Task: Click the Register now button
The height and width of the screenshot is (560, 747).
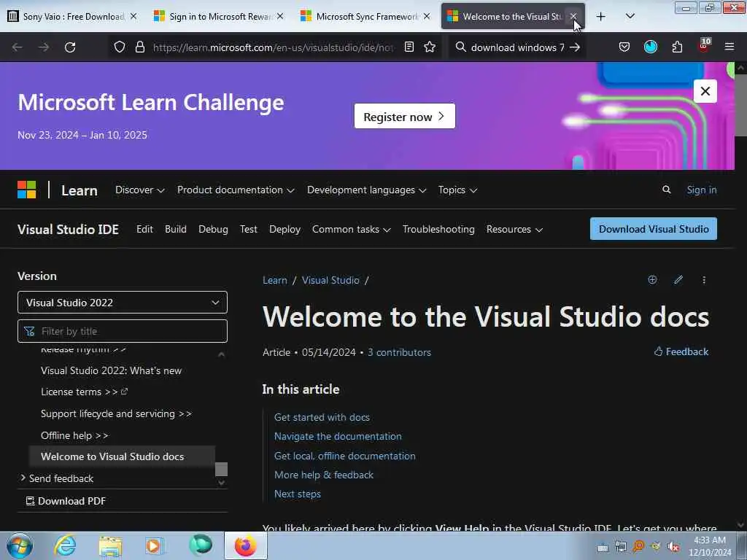Action: [x=404, y=116]
